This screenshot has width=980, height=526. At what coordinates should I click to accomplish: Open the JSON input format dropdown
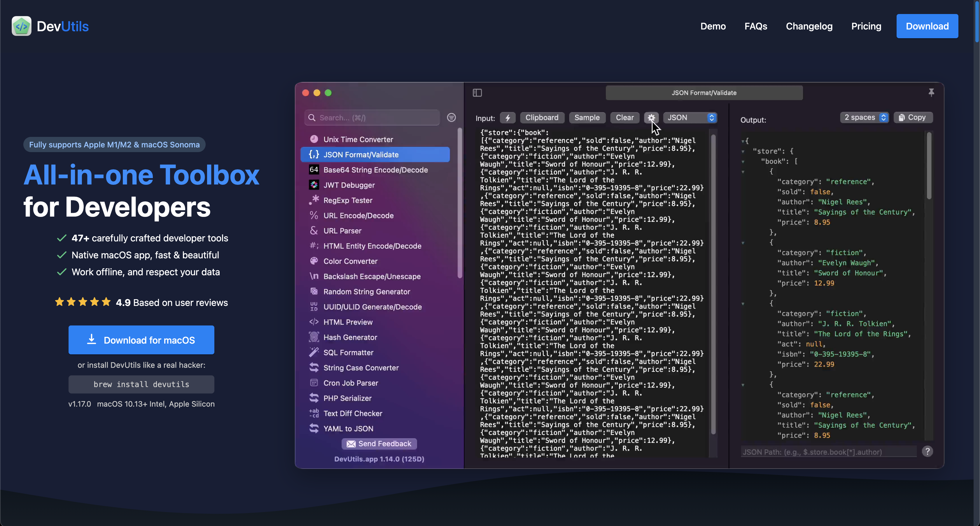(690, 118)
